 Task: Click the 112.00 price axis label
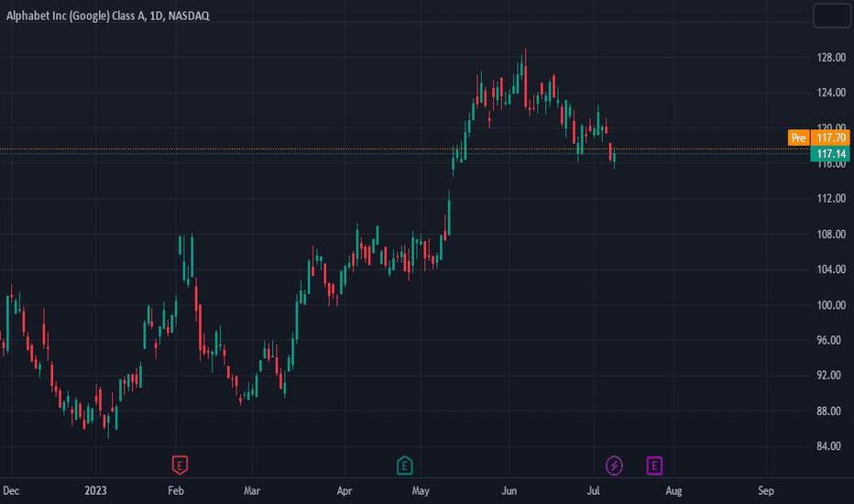coord(831,198)
